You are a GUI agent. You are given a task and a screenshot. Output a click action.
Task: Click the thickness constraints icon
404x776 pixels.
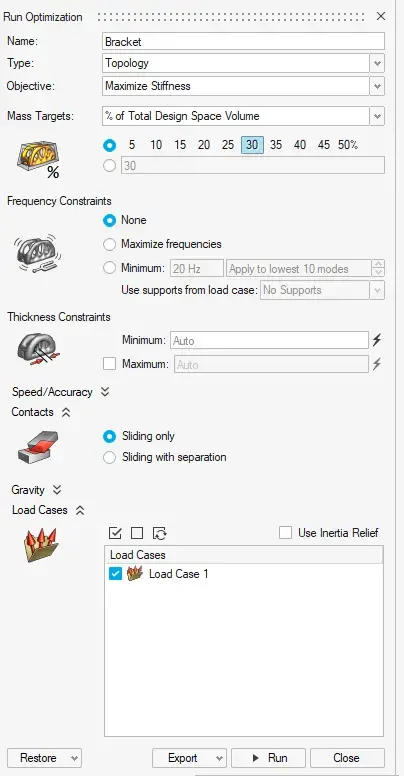pyautogui.click(x=40, y=347)
